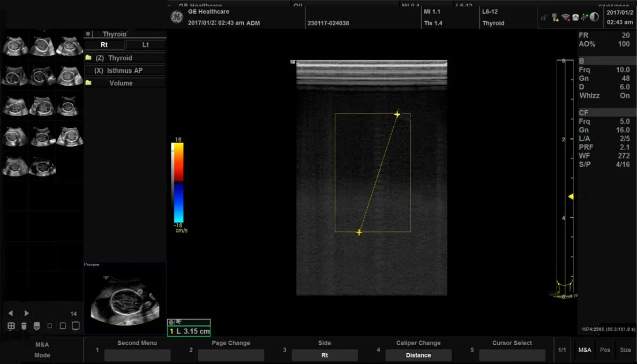The width and height of the screenshot is (637, 364).
Task: Toggle the round indicator beside Thyroid header
Action: pyautogui.click(x=88, y=34)
